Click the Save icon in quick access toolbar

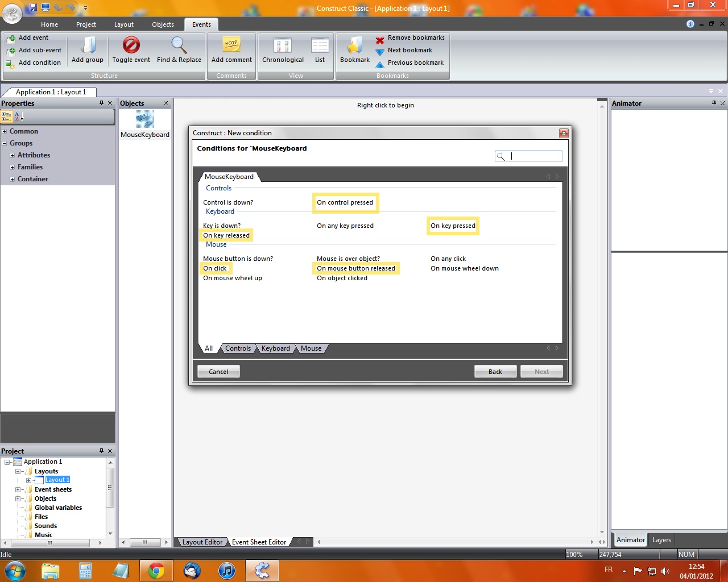coord(33,7)
